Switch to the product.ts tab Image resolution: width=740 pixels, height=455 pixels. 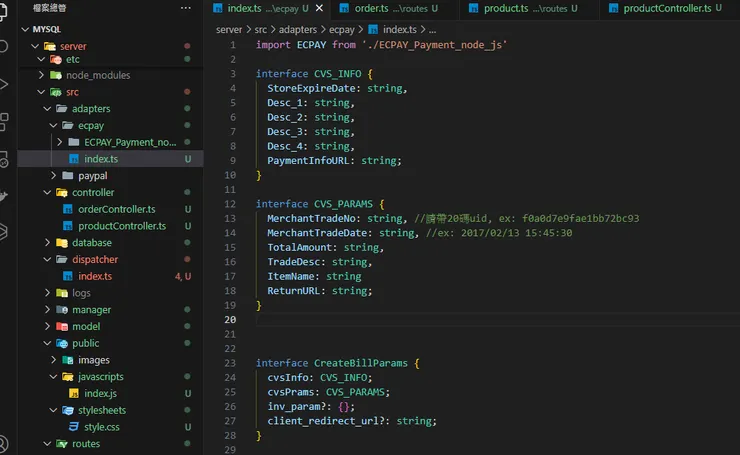[507, 8]
